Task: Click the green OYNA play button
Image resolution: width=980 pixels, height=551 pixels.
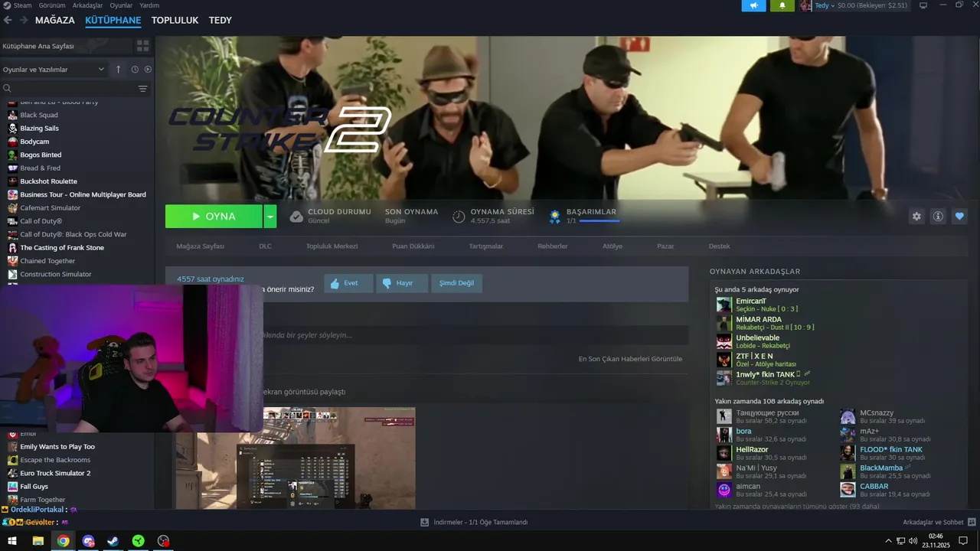Action: [x=214, y=217]
